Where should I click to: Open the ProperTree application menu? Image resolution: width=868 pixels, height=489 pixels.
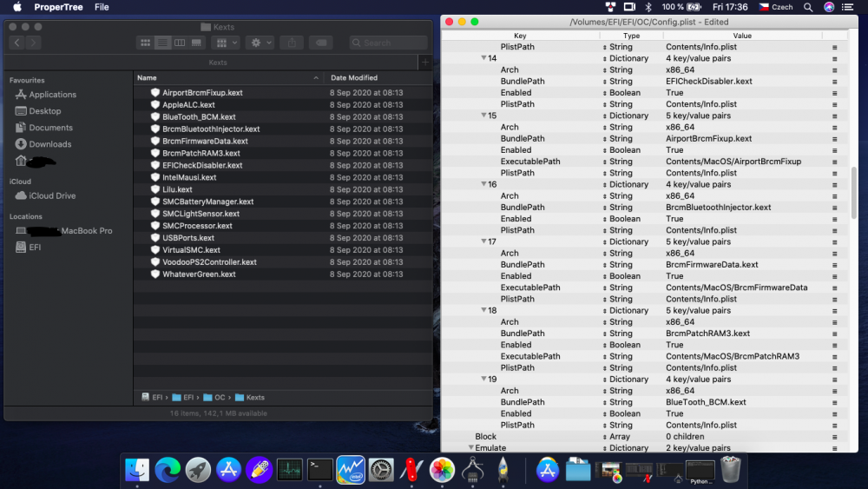pyautogui.click(x=58, y=7)
